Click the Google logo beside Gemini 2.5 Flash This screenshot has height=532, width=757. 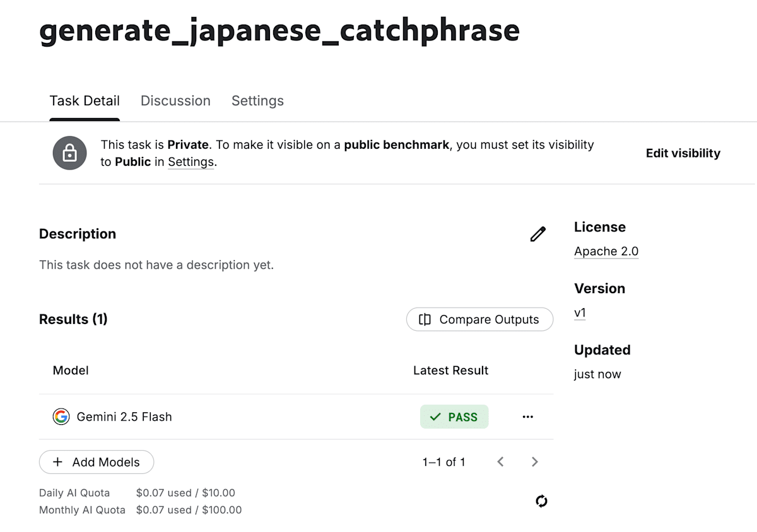(x=61, y=417)
